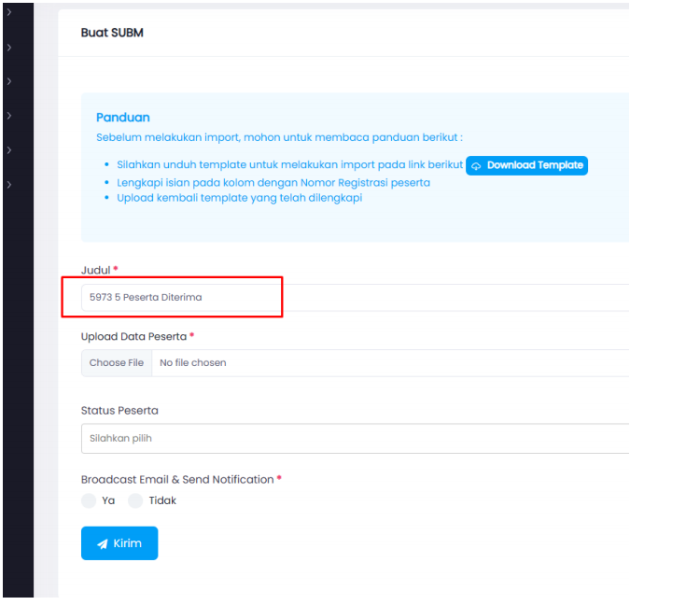Click the paper plane icon on Kirim
Screen dimensions: 700x605
(103, 543)
